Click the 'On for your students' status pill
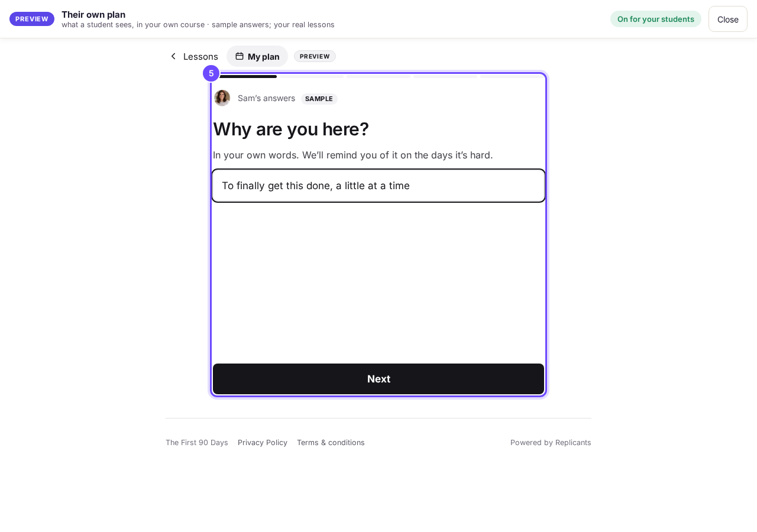757x532 pixels. (x=656, y=19)
